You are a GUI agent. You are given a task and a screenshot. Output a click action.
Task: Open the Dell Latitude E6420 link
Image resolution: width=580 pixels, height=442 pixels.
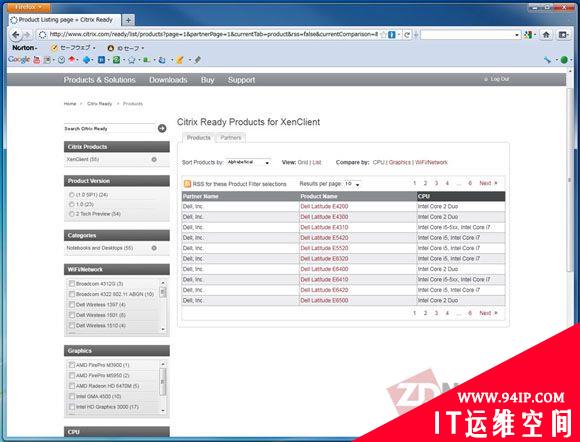[324, 290]
